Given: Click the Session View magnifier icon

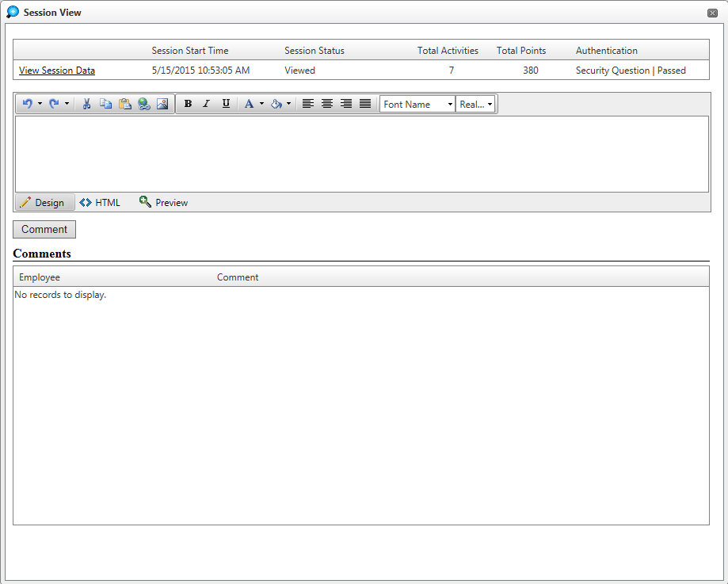Looking at the screenshot, I should pyautogui.click(x=13, y=12).
